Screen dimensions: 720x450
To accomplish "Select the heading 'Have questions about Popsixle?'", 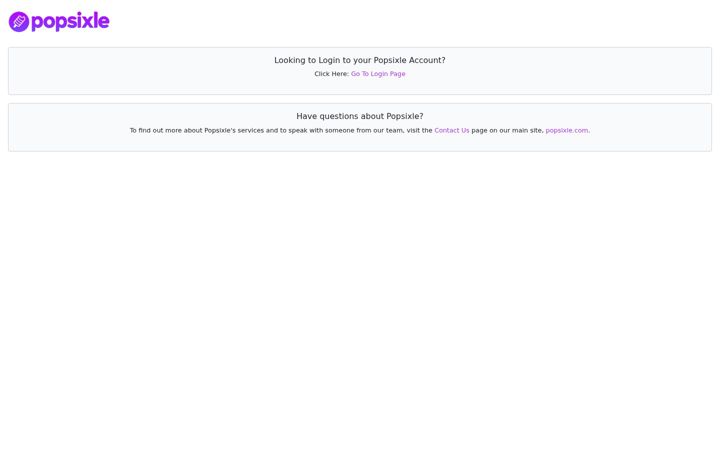I will click(x=360, y=116).
